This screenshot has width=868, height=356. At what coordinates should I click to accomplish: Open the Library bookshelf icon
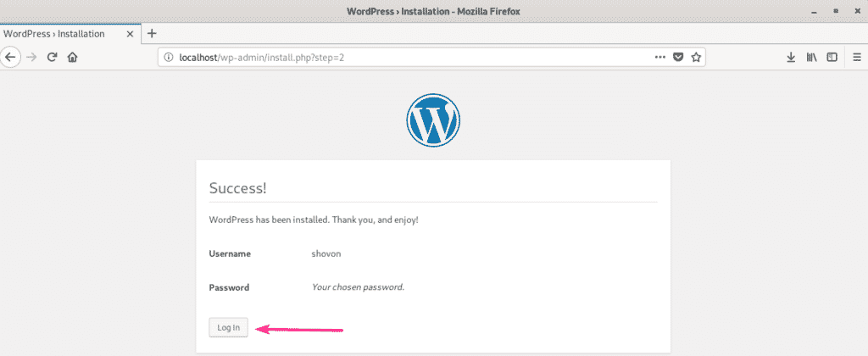[811, 57]
